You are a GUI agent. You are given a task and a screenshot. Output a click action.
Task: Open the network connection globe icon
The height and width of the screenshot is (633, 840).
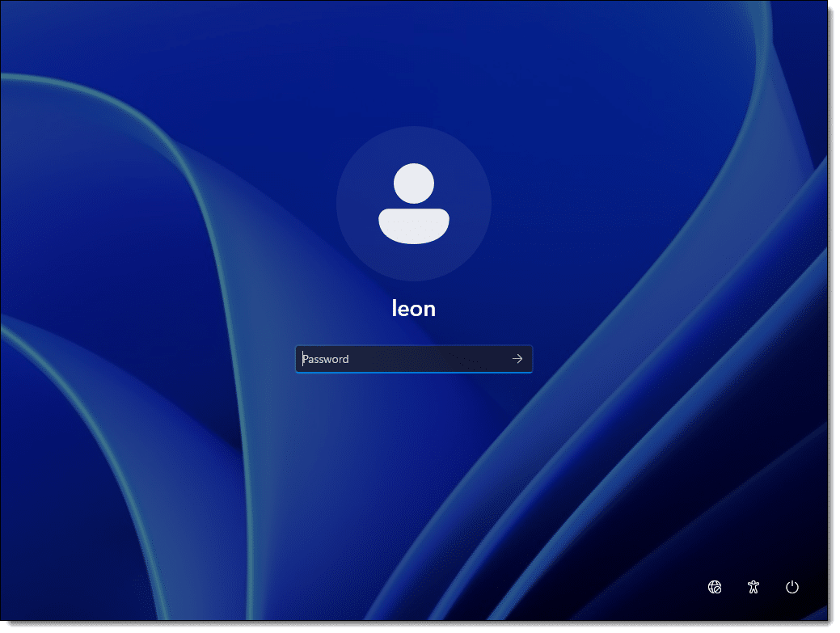tap(715, 587)
